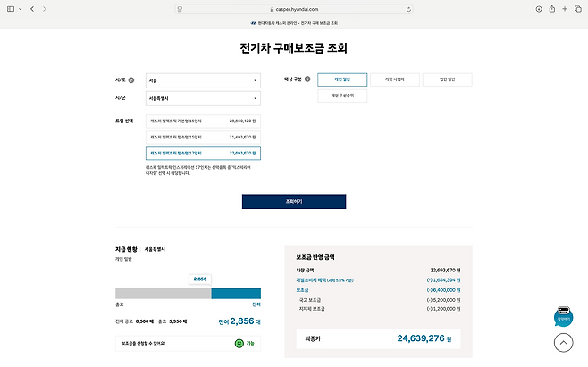Toggle the Safari sidebar icon
Image resolution: width=588 pixels, height=367 pixels.
coord(12,8)
